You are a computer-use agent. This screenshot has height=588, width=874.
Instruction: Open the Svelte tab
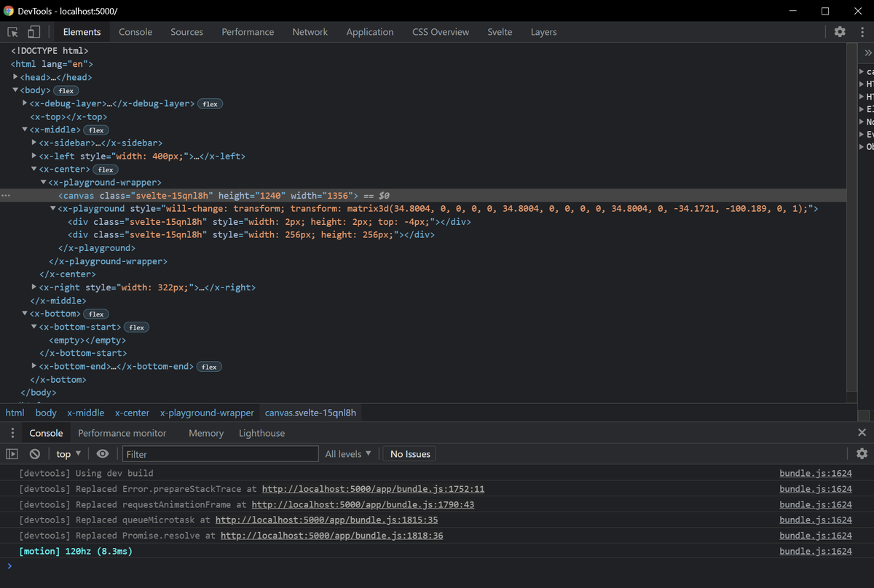click(500, 32)
